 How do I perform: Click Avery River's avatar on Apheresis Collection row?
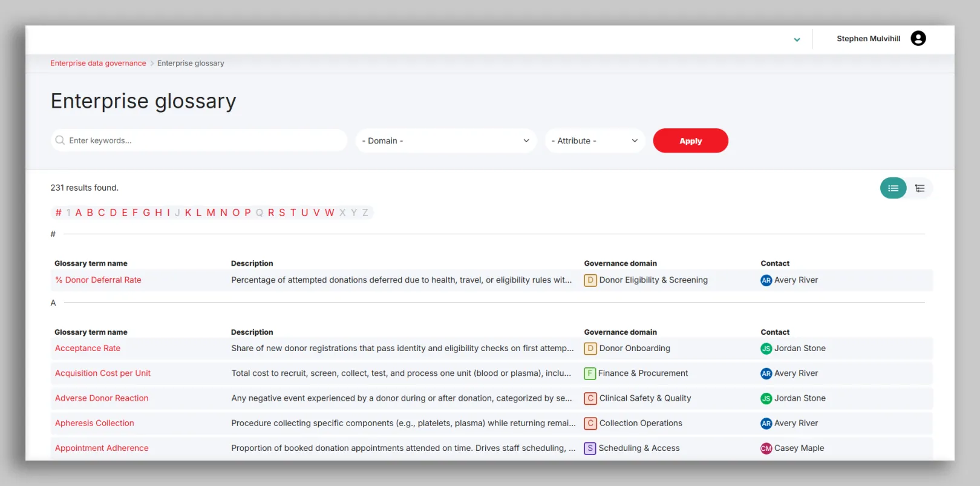(766, 424)
